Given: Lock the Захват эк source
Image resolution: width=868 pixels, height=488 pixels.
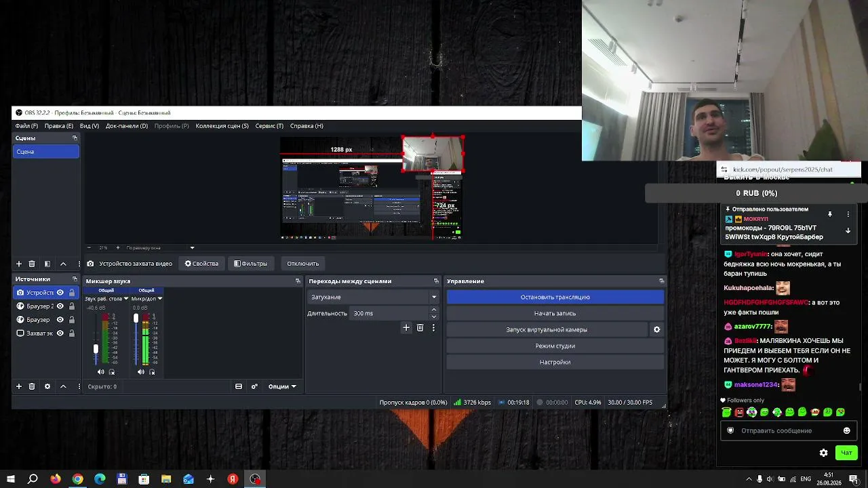Looking at the screenshot, I should coord(72,333).
